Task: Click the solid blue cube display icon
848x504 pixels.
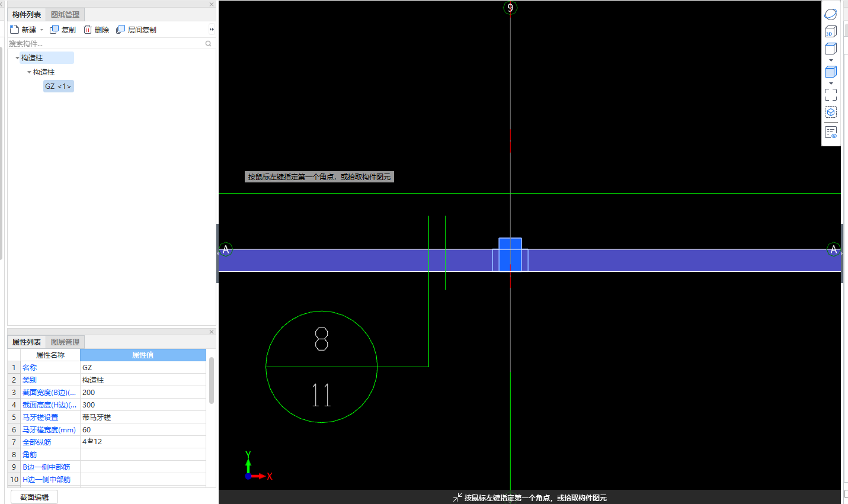Action: [x=831, y=72]
